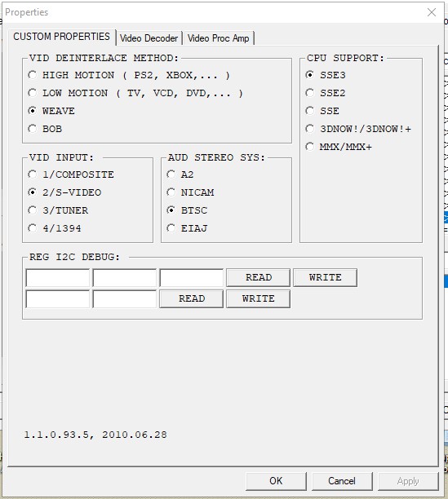This screenshot has height=499, width=448.
Task: Select 3DNOW!/3DNOW!+ CPU support
Action: pos(310,129)
